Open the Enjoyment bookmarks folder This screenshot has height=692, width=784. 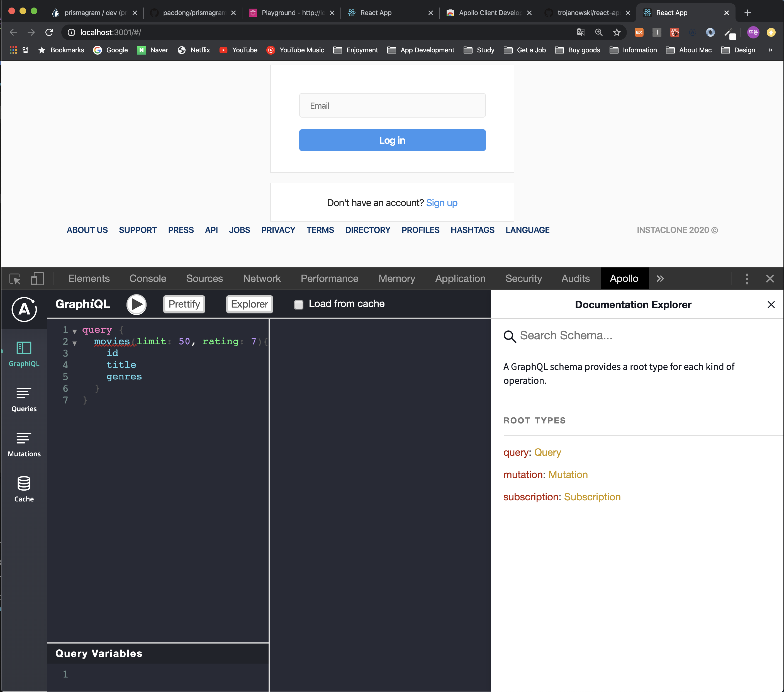356,50
